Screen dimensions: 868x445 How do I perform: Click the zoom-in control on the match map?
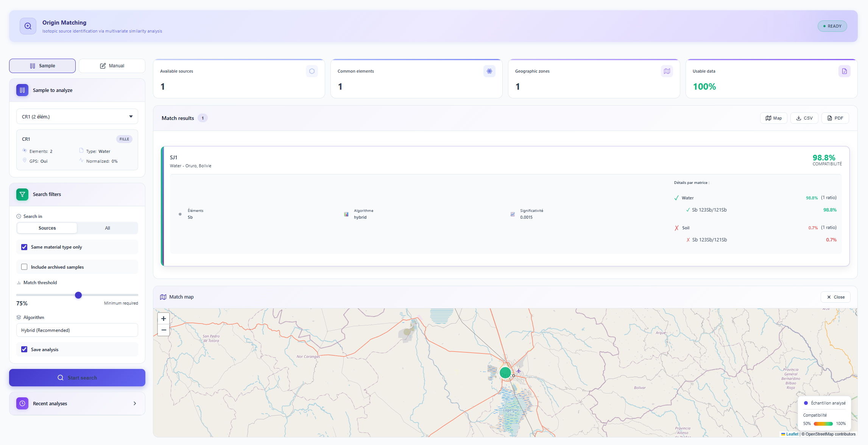pyautogui.click(x=164, y=319)
